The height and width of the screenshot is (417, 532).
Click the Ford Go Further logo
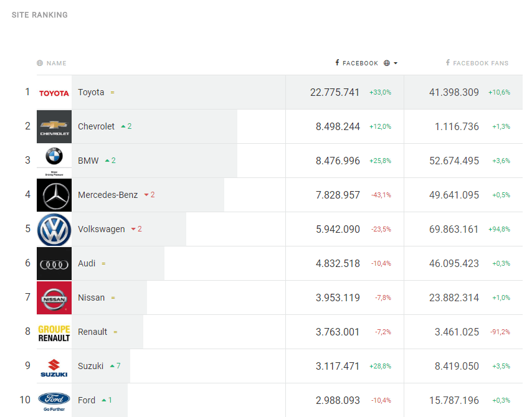click(54, 400)
